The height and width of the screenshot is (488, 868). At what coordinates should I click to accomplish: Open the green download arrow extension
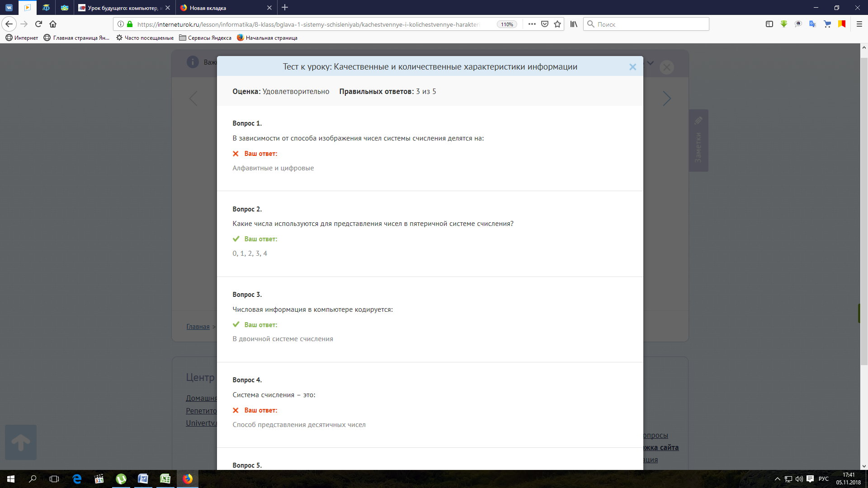click(x=784, y=24)
